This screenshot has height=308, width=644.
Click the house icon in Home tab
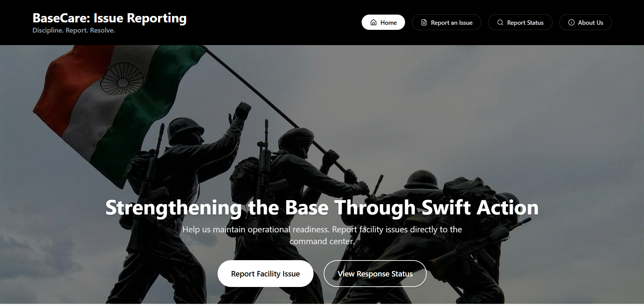(374, 22)
